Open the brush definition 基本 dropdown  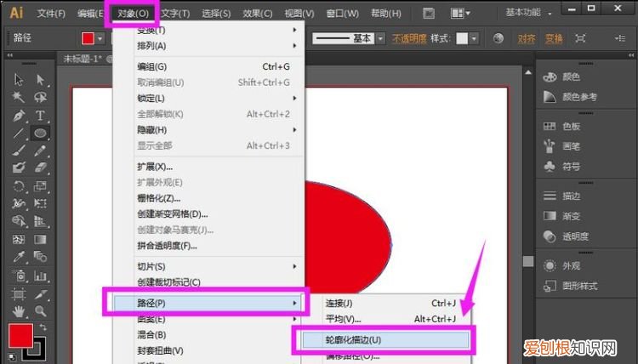[381, 38]
